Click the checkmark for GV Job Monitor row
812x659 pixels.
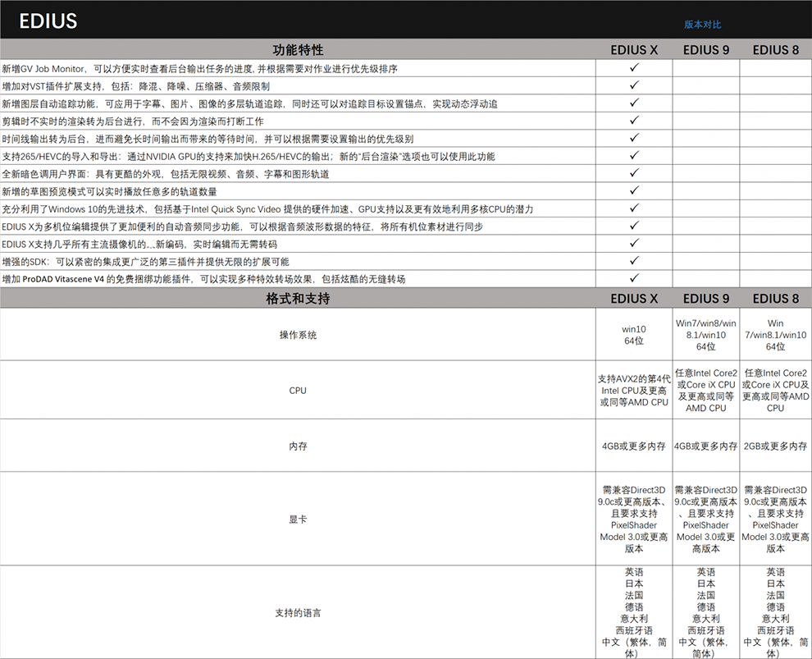click(634, 67)
